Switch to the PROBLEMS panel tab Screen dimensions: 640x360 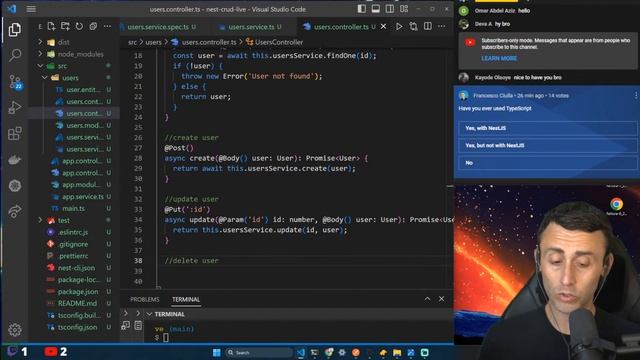[x=145, y=300]
